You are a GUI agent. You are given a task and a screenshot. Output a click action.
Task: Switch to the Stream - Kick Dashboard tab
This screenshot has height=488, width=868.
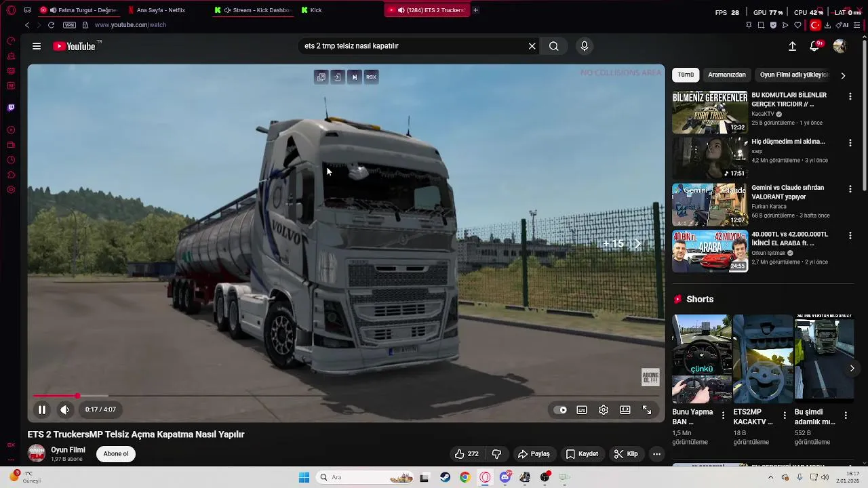coord(252,10)
